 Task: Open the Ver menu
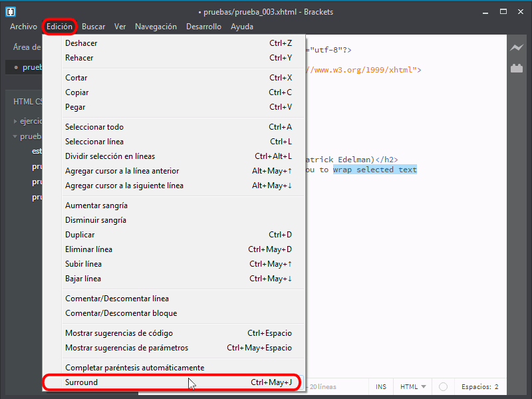[x=120, y=27]
